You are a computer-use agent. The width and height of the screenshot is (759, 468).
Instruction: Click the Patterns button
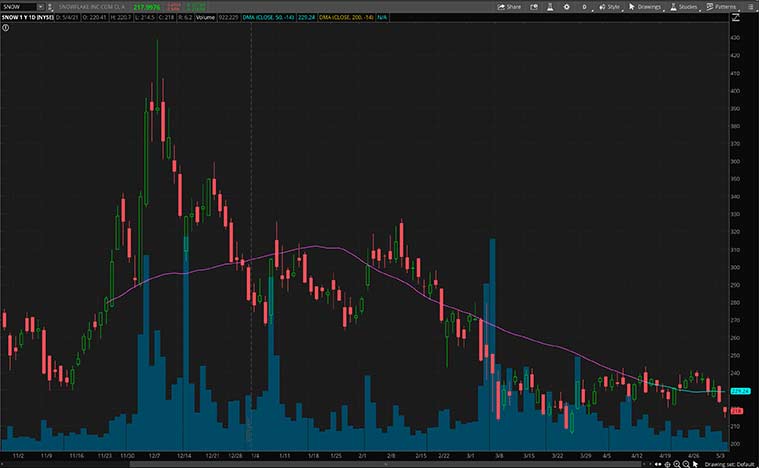722,6
